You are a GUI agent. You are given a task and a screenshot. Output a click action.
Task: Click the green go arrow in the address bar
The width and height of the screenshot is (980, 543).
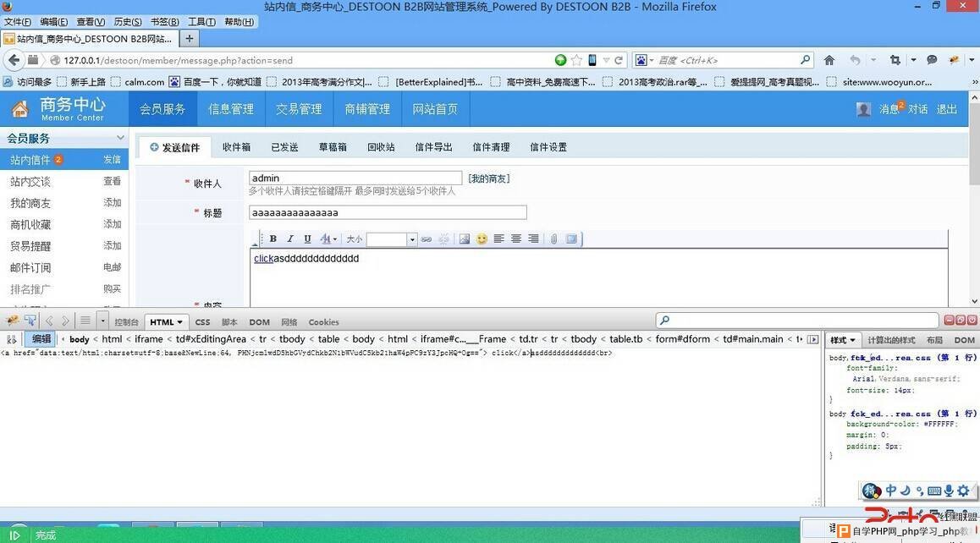coord(560,60)
